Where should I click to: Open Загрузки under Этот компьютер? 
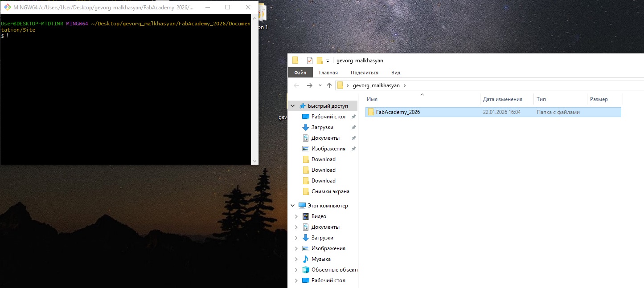pyautogui.click(x=322, y=238)
